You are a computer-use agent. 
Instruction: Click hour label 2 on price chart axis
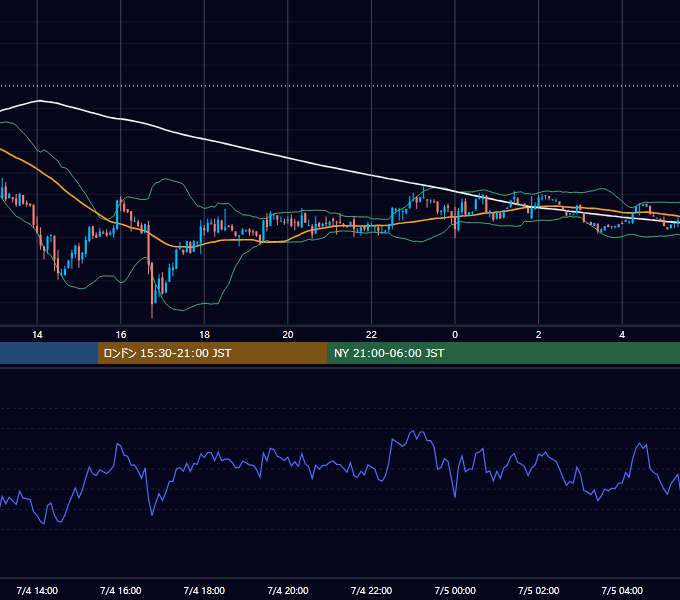539,335
